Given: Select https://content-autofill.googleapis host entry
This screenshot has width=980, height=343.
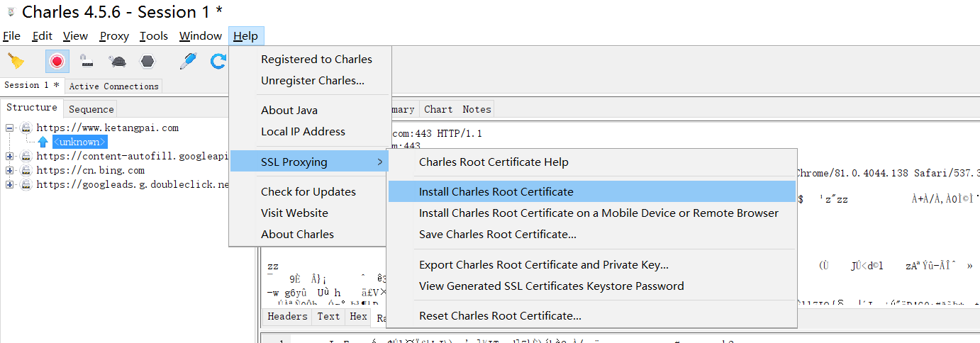Looking at the screenshot, I should click(x=133, y=157).
